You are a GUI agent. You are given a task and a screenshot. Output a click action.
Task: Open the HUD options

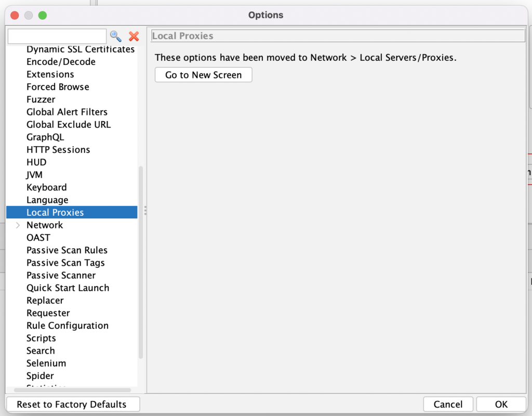(x=36, y=162)
